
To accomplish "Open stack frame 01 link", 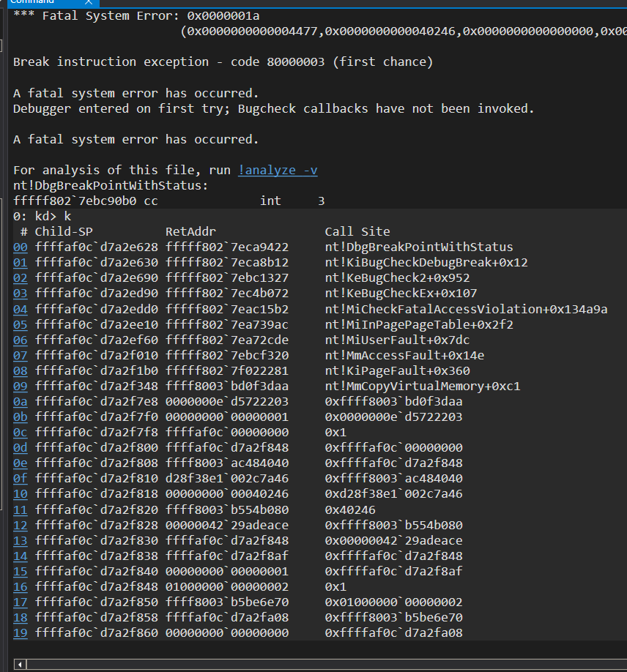I will click(20, 263).
